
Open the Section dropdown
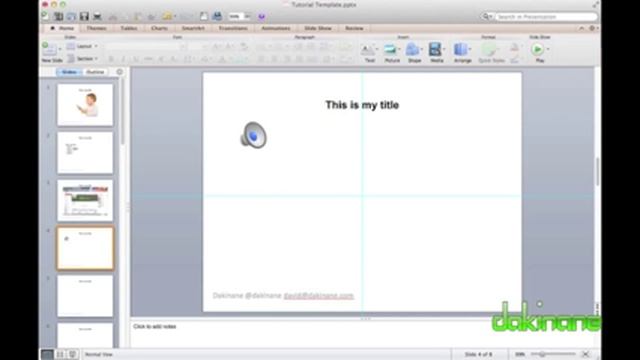(96, 59)
